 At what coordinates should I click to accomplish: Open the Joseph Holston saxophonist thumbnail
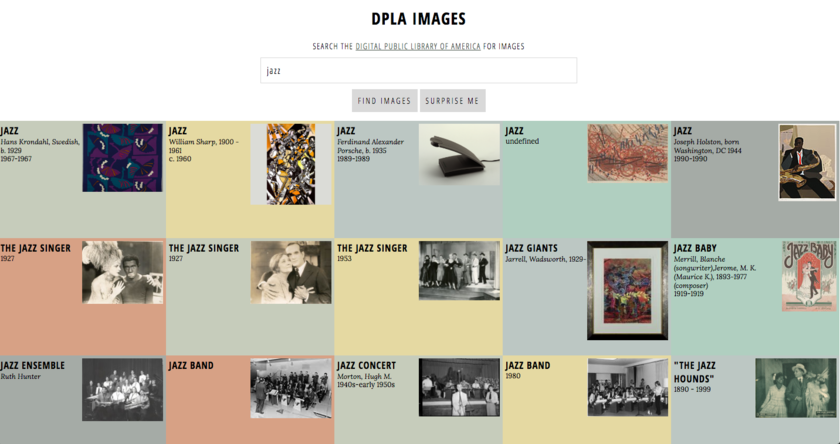807,162
